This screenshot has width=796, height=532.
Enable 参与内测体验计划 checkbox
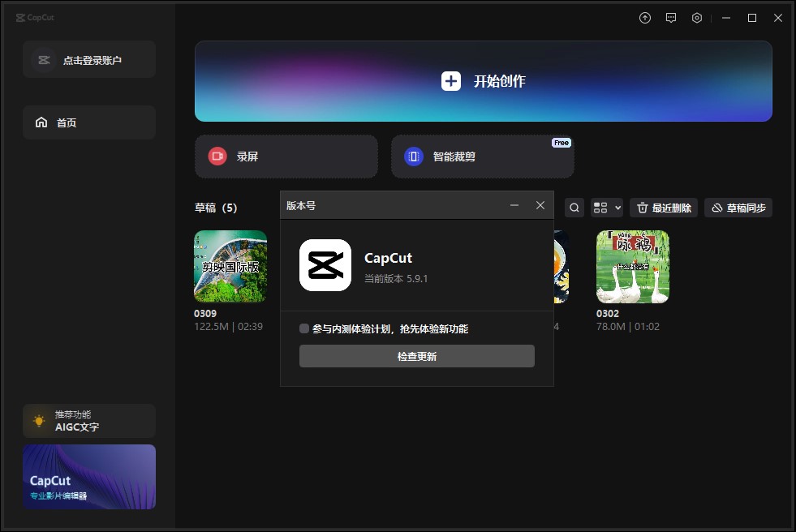click(304, 328)
